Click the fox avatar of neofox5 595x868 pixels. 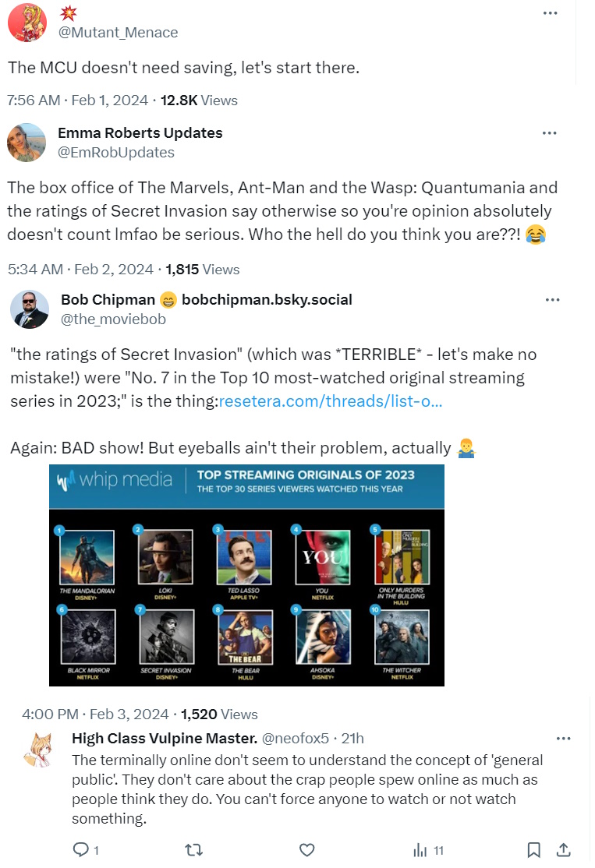(x=39, y=750)
